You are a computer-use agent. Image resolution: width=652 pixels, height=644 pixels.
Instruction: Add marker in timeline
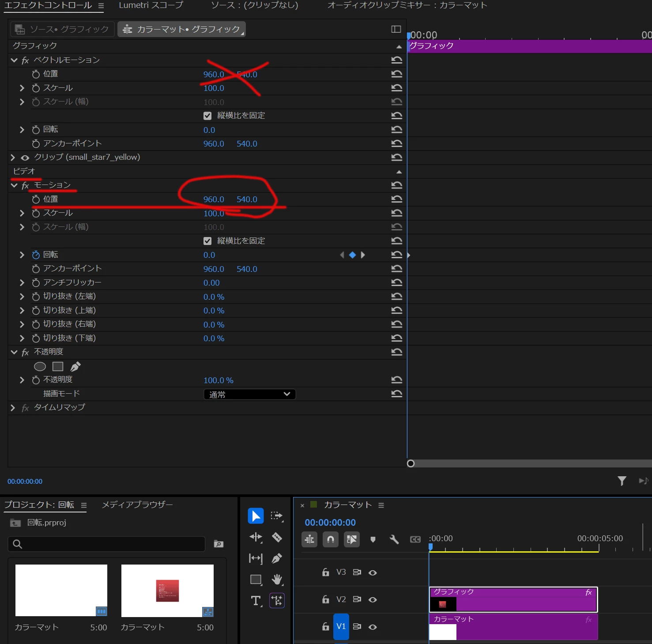pyautogui.click(x=373, y=539)
